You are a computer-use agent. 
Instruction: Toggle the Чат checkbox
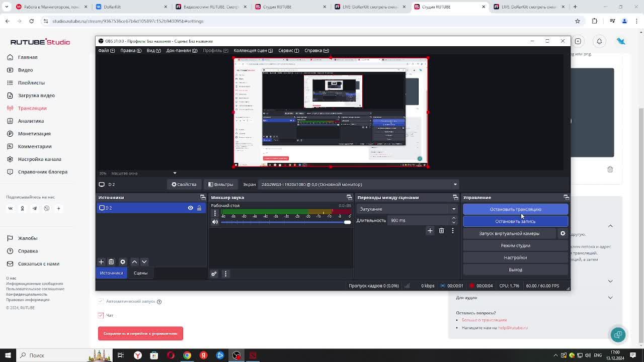tap(101, 315)
